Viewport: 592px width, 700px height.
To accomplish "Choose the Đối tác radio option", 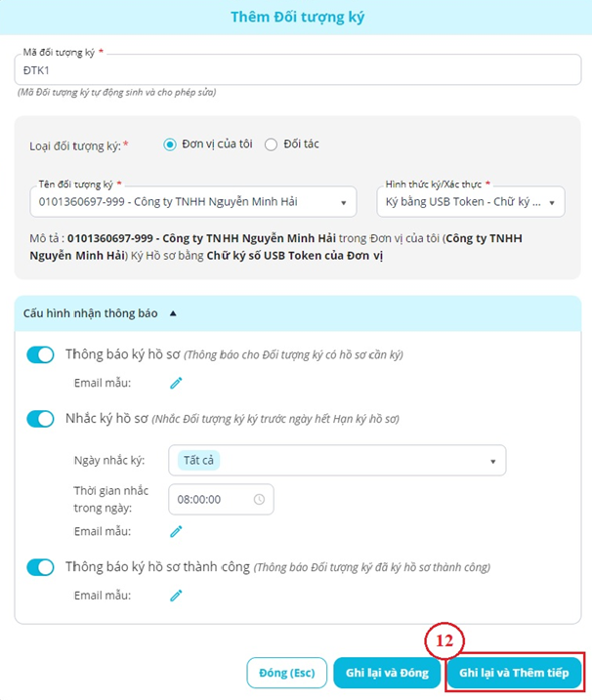I will (x=271, y=144).
